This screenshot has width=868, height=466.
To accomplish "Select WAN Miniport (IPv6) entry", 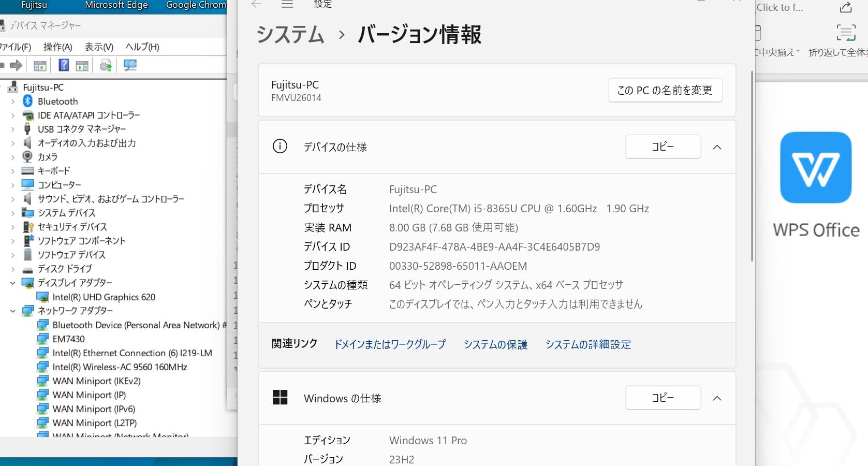I will [94, 409].
